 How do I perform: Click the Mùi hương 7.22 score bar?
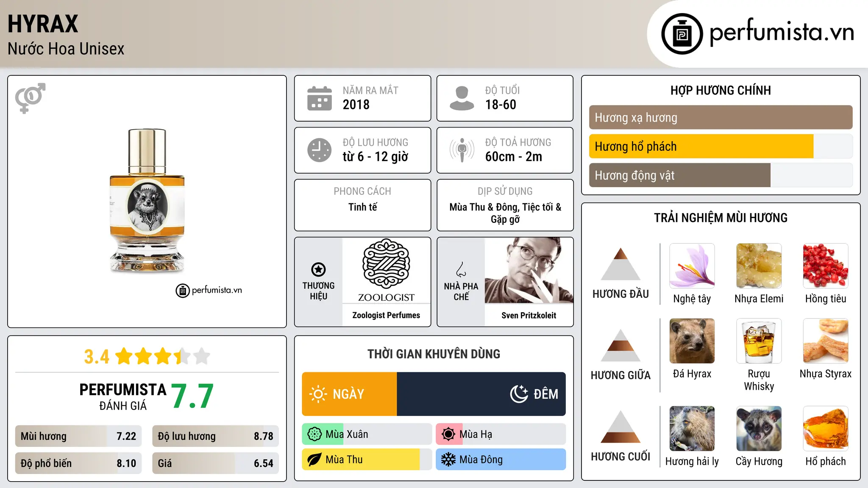pyautogui.click(x=78, y=436)
